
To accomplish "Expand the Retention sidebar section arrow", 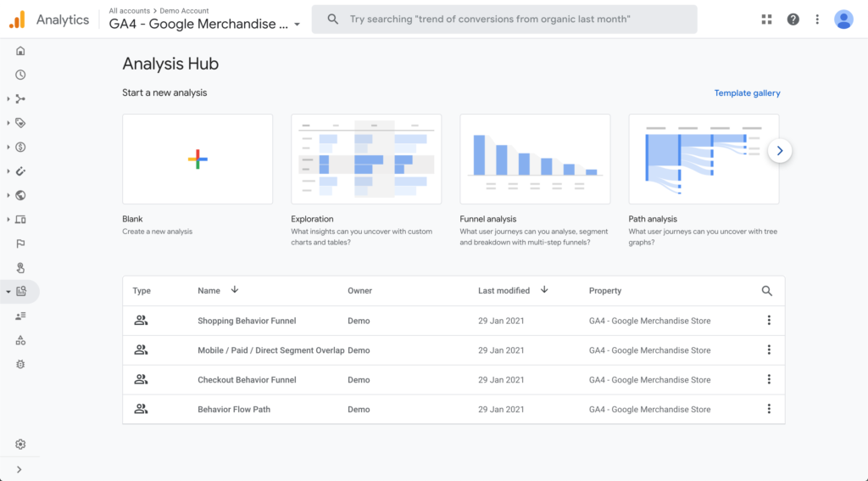I will tap(8, 171).
